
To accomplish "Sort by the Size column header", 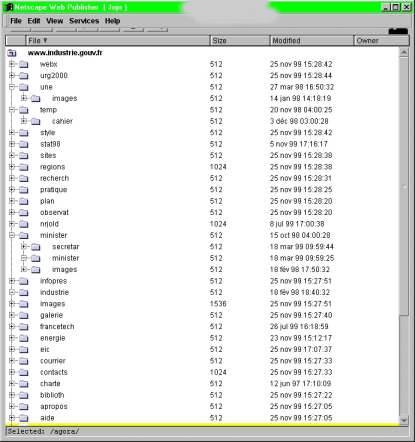I will [240, 41].
